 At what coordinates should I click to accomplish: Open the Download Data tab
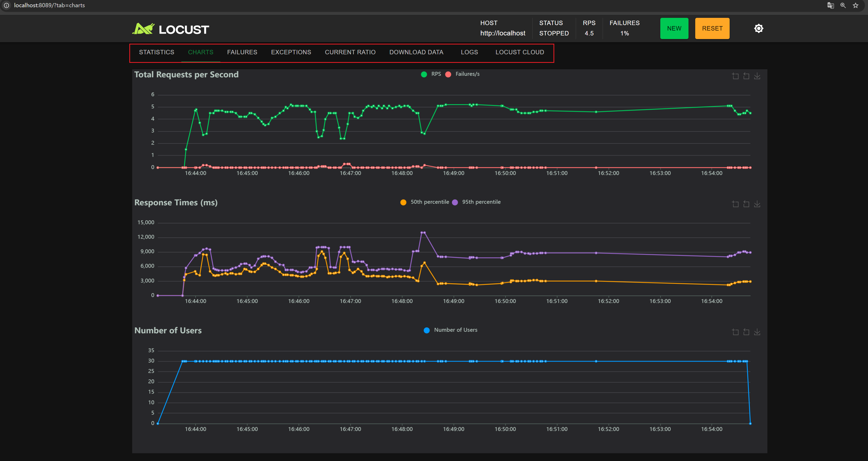[416, 52]
